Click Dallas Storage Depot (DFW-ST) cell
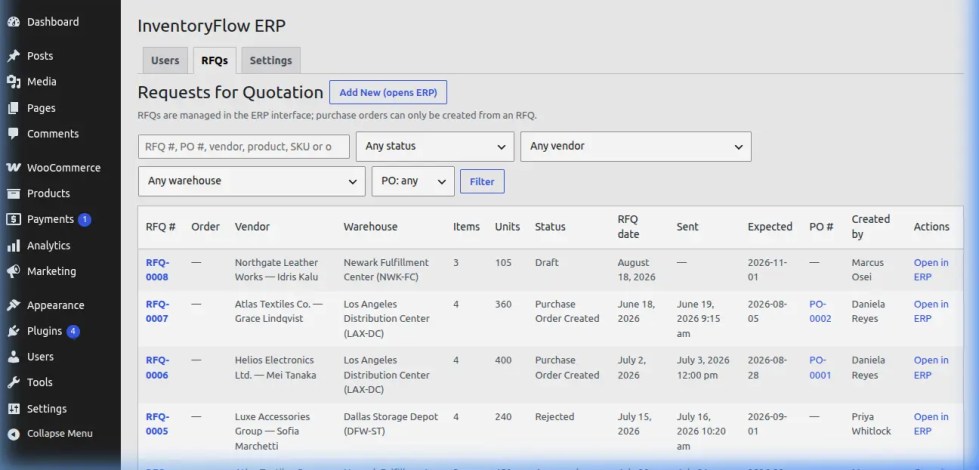Image resolution: width=979 pixels, height=470 pixels. pos(391,424)
